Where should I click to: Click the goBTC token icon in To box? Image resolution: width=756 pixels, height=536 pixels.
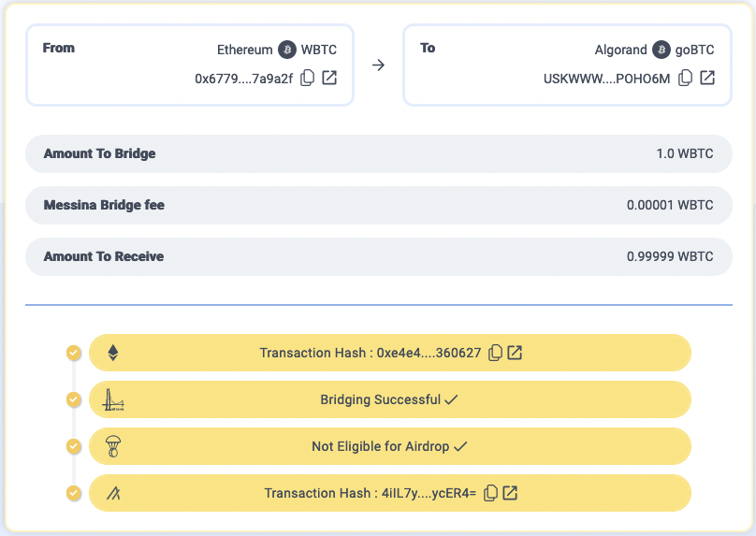[661, 50]
